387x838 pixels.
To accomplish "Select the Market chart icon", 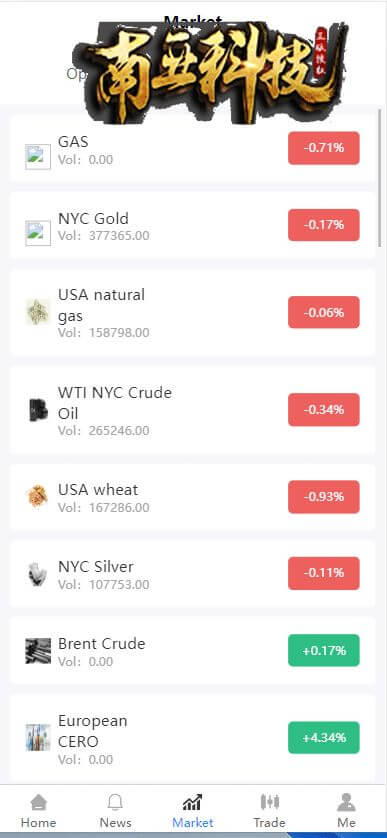I will pos(192,802).
